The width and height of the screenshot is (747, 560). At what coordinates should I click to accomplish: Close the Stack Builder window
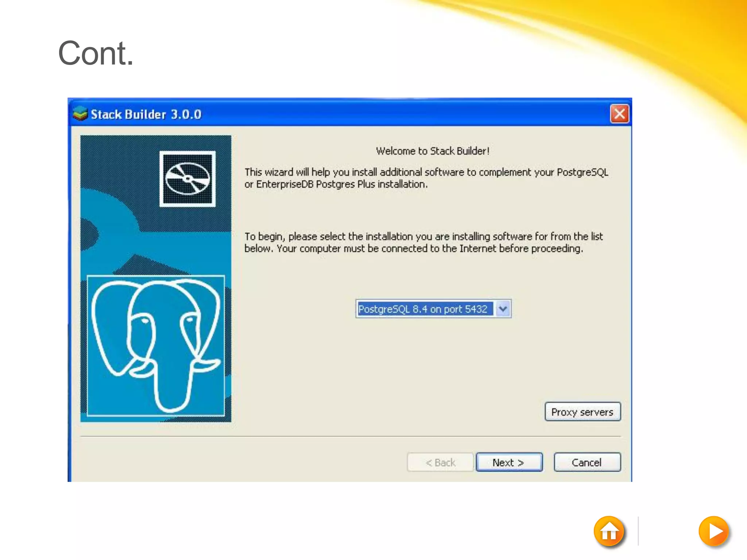[619, 114]
